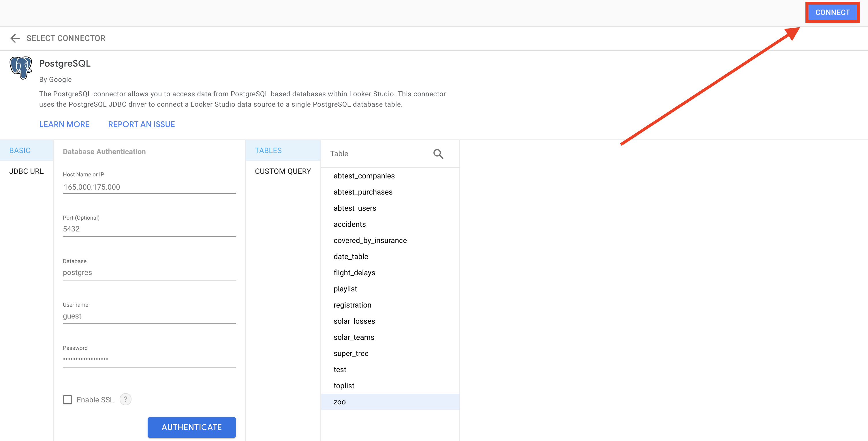Focus the Port input field
The width and height of the screenshot is (868, 441).
point(149,229)
